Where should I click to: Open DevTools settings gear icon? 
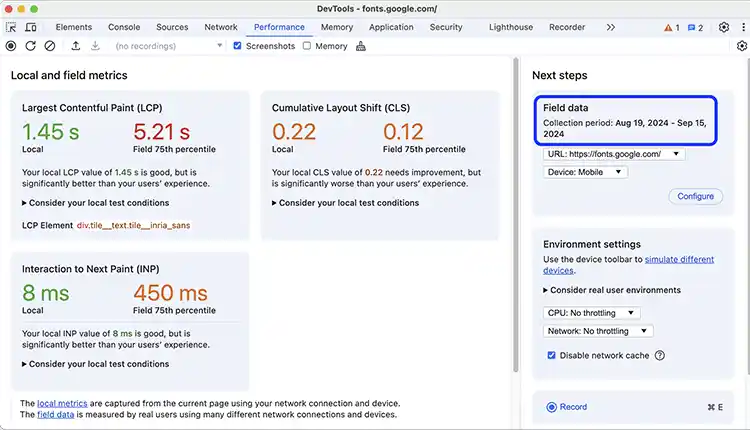tap(724, 27)
